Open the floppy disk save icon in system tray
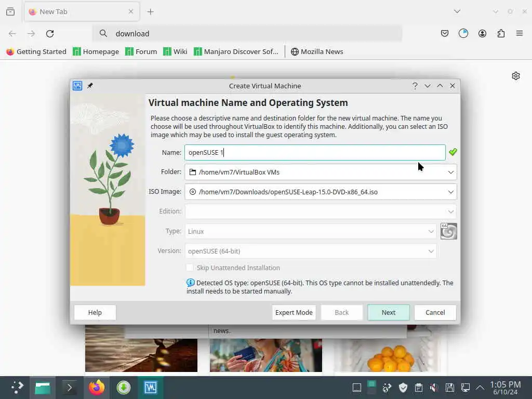This screenshot has height=399, width=532. coord(449,388)
